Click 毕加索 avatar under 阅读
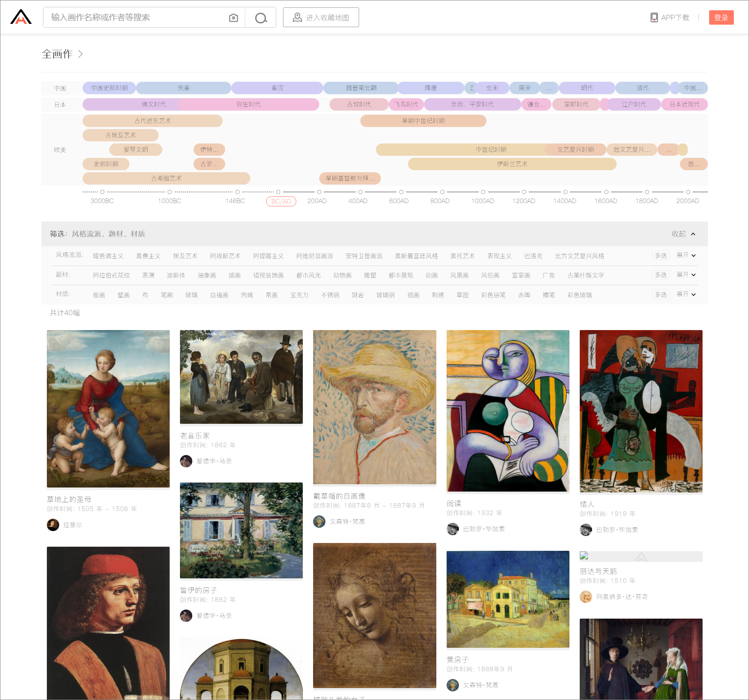Viewport: 749px width, 700px height. tap(453, 529)
